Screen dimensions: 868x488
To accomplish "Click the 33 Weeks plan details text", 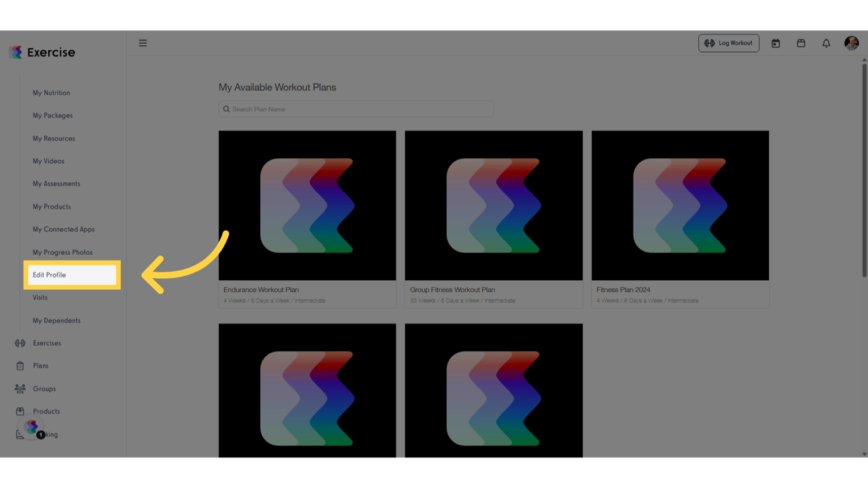I will (x=463, y=301).
